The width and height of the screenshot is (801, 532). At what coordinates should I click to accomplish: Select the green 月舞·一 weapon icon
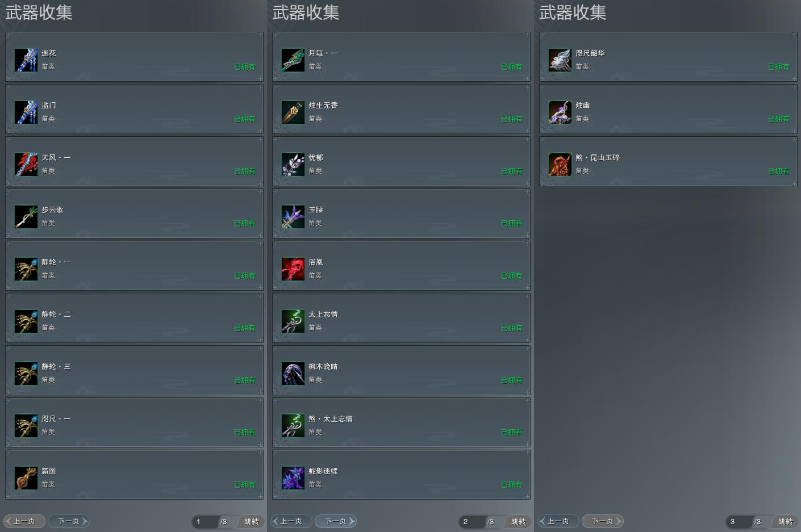pyautogui.click(x=293, y=60)
